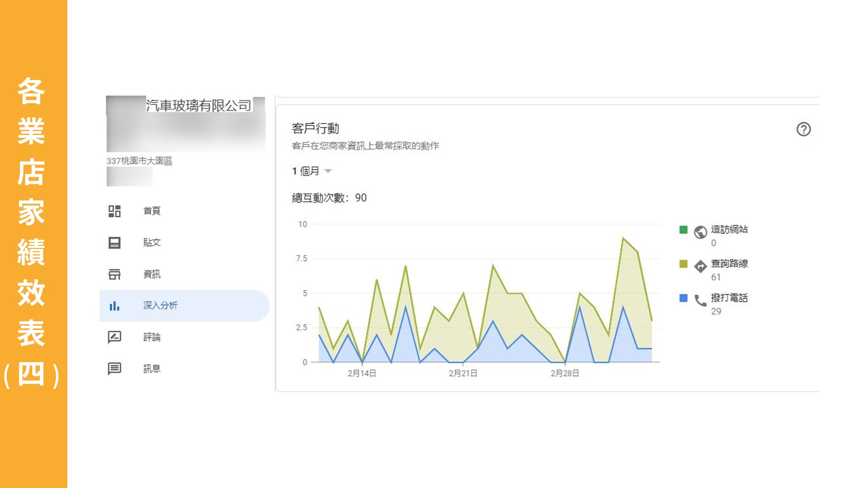868x488 pixels.
Task: Click the blue 撥打電話 legend swatch
Action: 683,298
